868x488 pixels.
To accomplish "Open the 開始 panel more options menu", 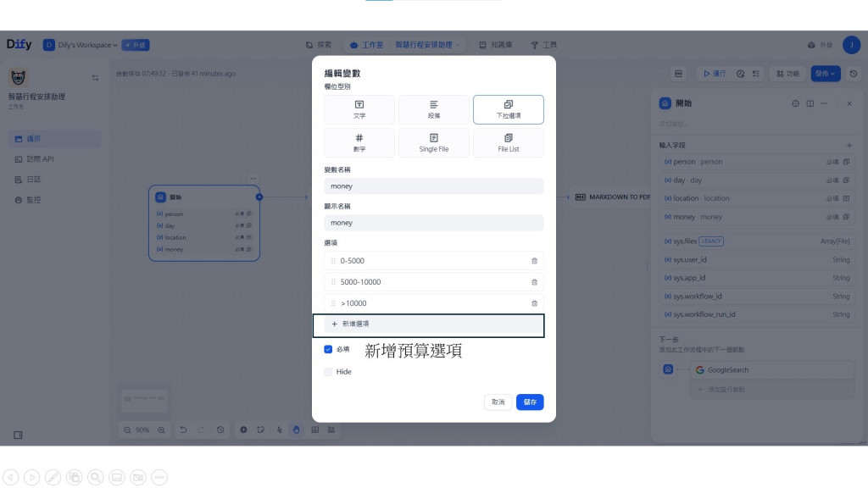I will tap(824, 103).
